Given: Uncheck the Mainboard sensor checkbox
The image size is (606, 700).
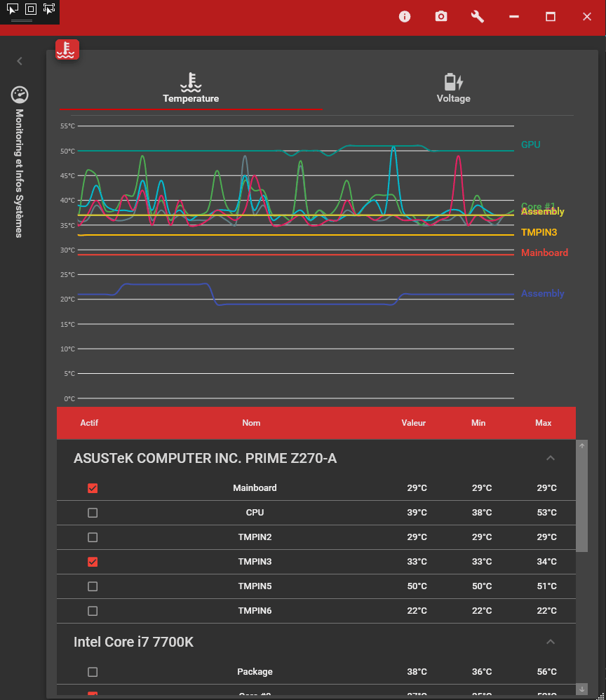Looking at the screenshot, I should click(x=92, y=488).
